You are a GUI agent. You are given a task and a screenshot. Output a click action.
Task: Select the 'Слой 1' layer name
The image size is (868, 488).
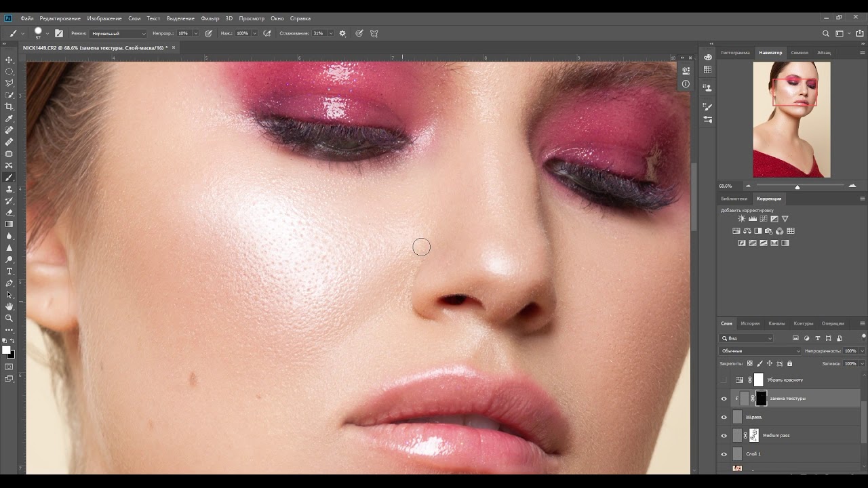753,454
